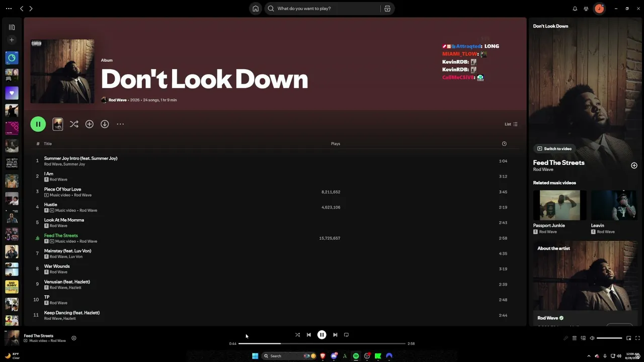Click the album preview thumbnail button beside pause
Screen dimensions: 644x362
click(x=58, y=124)
